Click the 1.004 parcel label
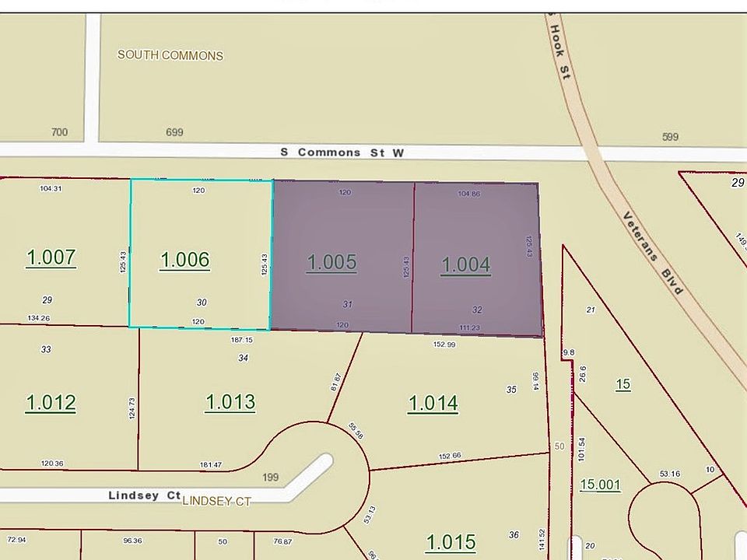 point(466,264)
